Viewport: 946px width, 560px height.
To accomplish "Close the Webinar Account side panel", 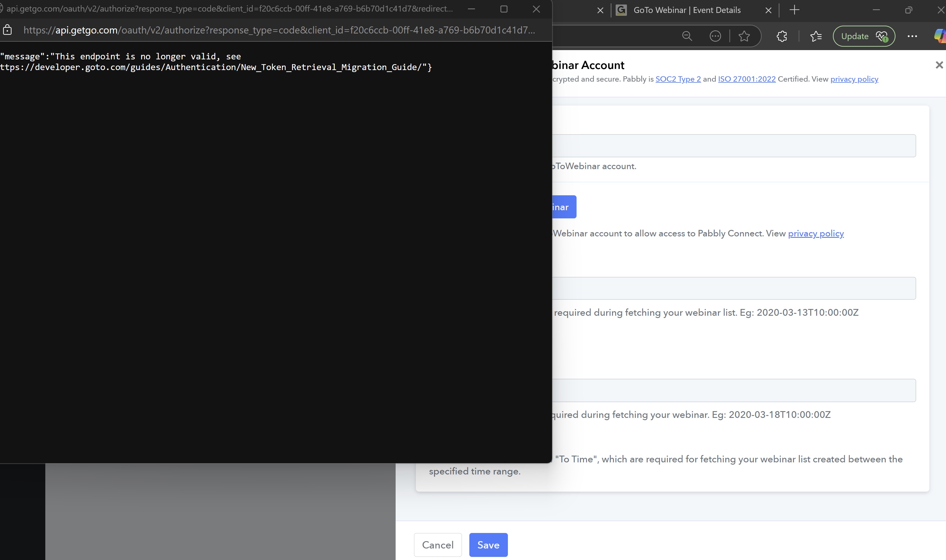I will [x=939, y=65].
